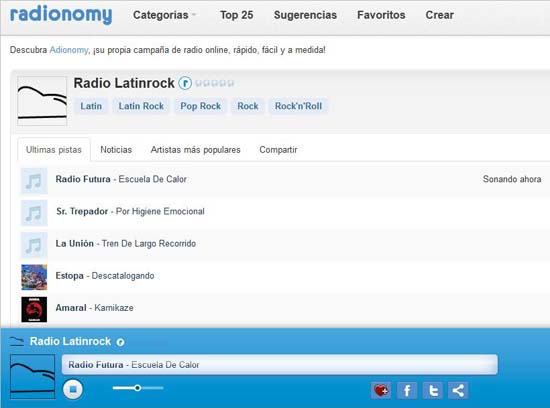Open the Artistas más populares tab

click(x=195, y=150)
